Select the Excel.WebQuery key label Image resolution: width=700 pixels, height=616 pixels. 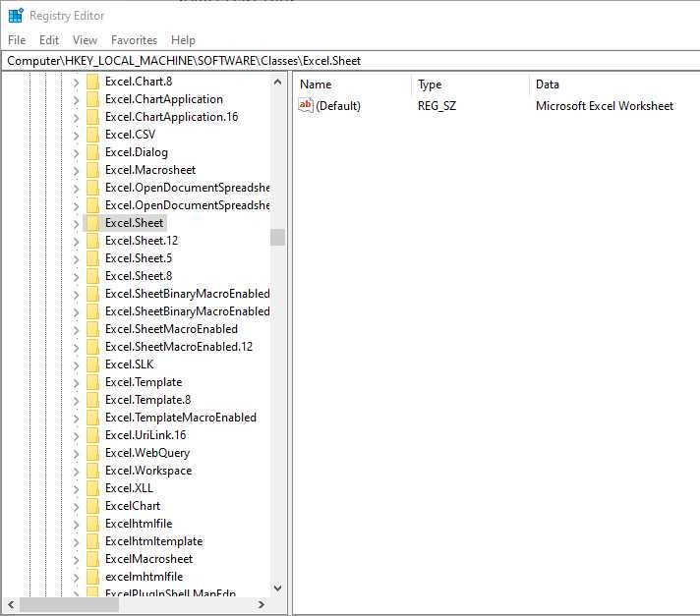click(x=147, y=453)
